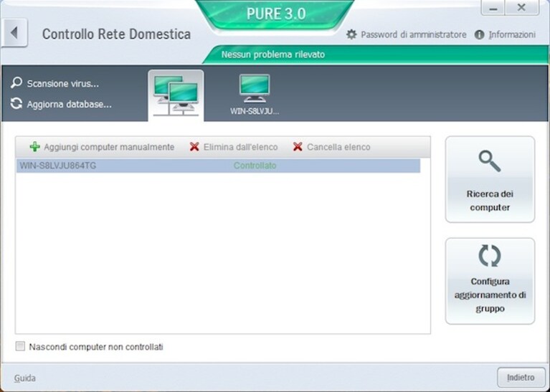
Task: Click the red X icon beside Cancella elenco
Action: pyautogui.click(x=298, y=147)
